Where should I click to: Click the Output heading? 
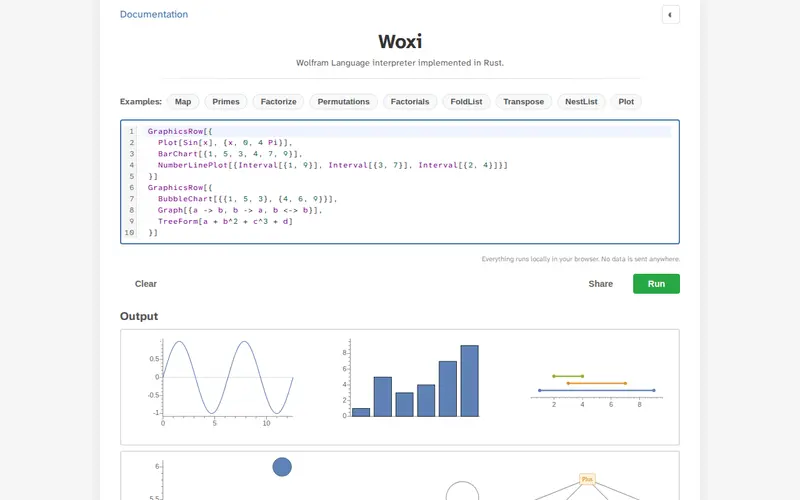pos(139,316)
